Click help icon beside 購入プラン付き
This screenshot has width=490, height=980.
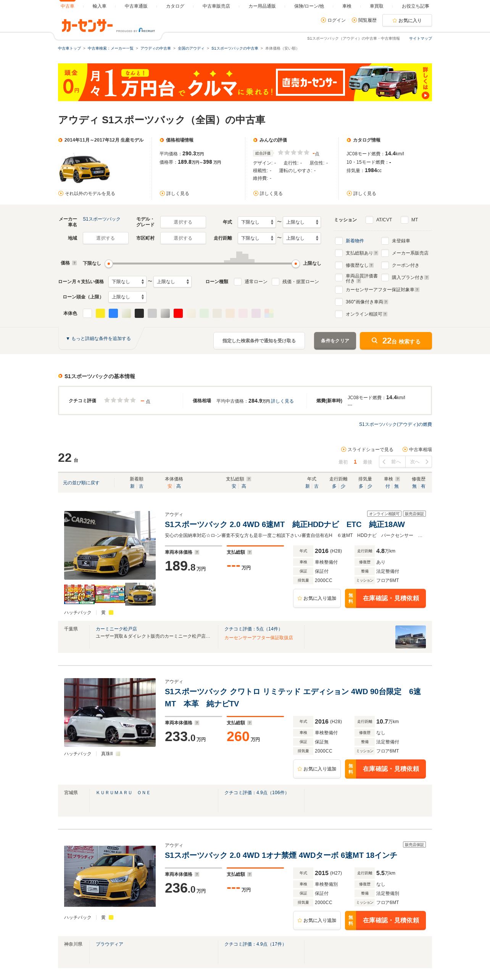(x=427, y=277)
